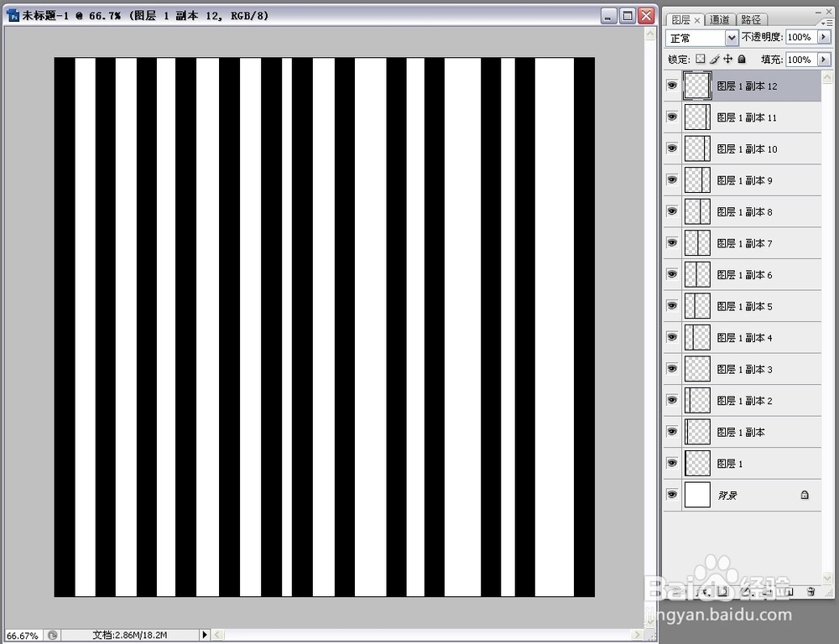Image resolution: width=839 pixels, height=644 pixels.
Task: Select the layer name 图层 1 副本 4
Action: coord(744,337)
